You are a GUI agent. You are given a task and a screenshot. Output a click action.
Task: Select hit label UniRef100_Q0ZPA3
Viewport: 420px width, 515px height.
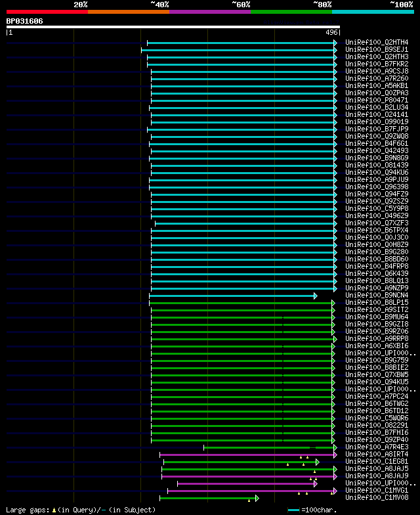point(377,93)
